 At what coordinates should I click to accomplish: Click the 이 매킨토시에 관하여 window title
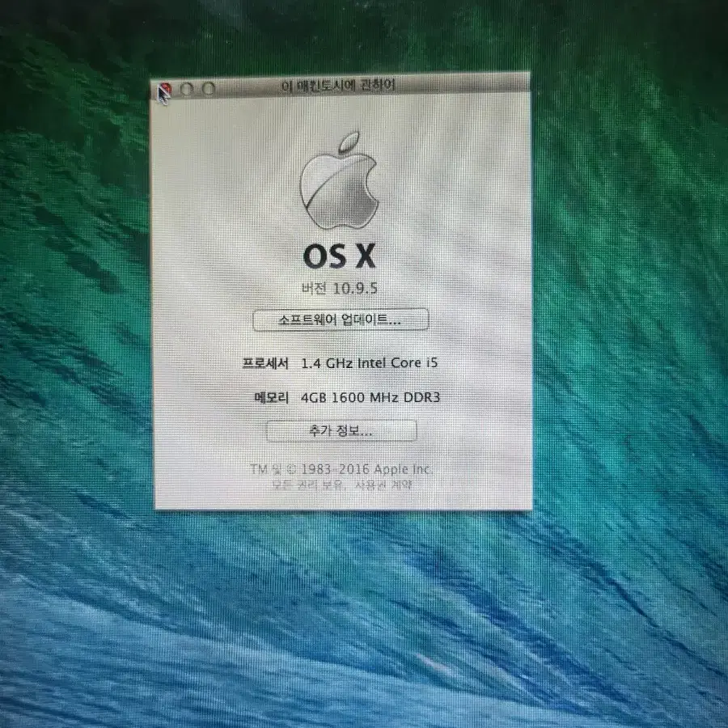[x=338, y=86]
